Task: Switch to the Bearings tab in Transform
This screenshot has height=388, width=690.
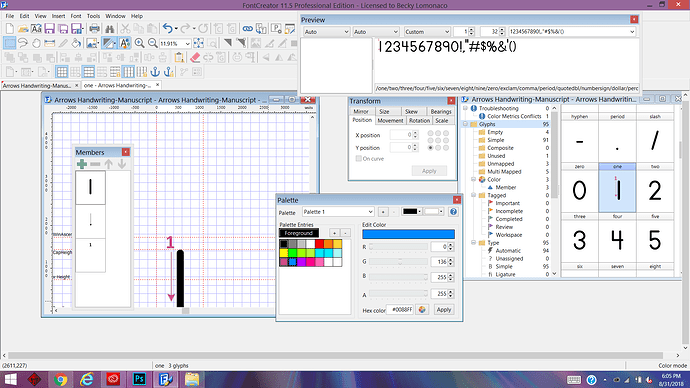Action: coord(440,111)
